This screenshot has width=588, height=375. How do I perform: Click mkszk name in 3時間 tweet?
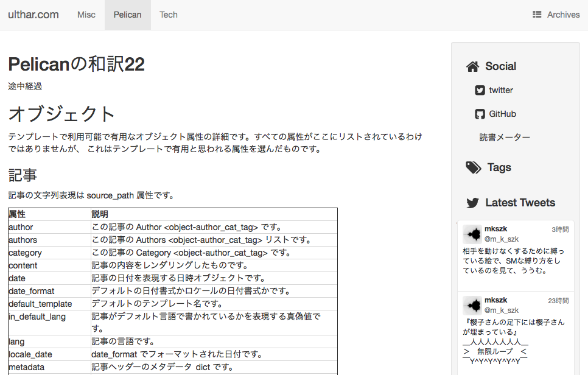pyautogui.click(x=495, y=229)
